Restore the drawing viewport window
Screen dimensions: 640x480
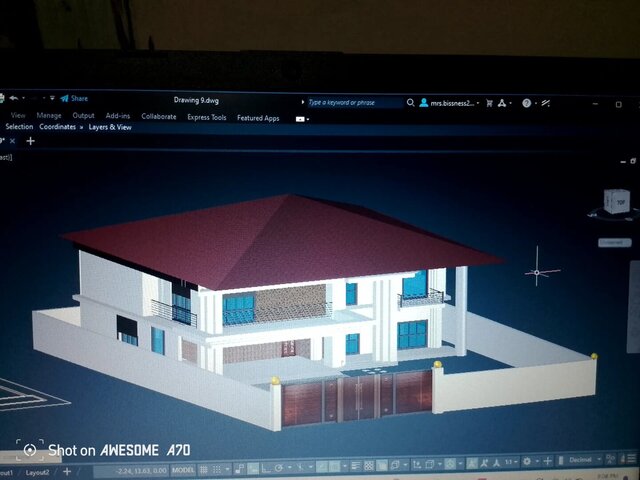click(x=633, y=161)
